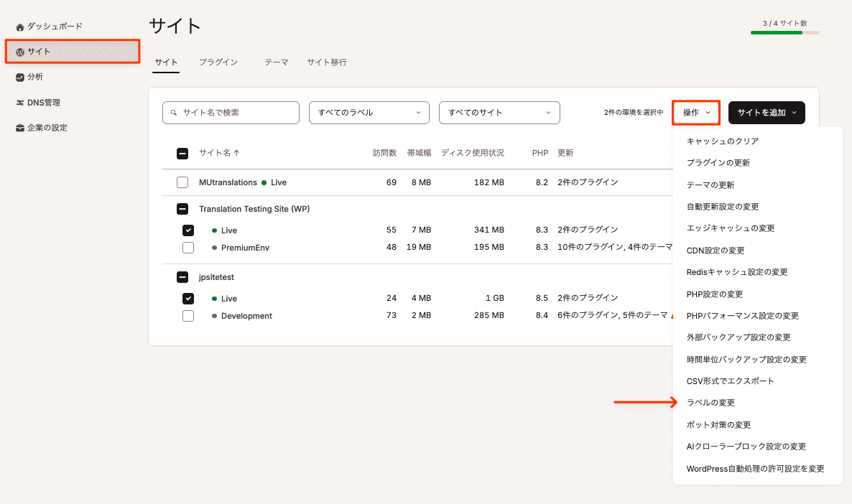Toggle the select-all checkbox in table header
Screen dimensions: 852x504
(x=182, y=154)
